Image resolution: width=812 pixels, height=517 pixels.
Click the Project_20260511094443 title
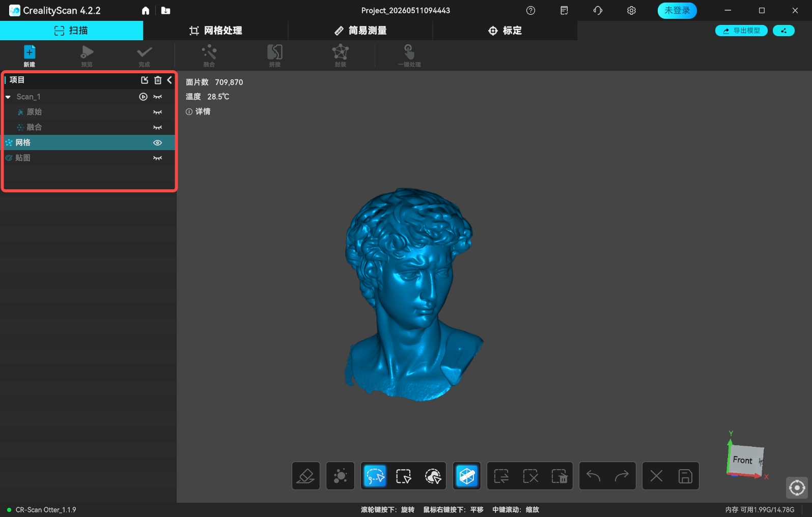[x=406, y=11]
